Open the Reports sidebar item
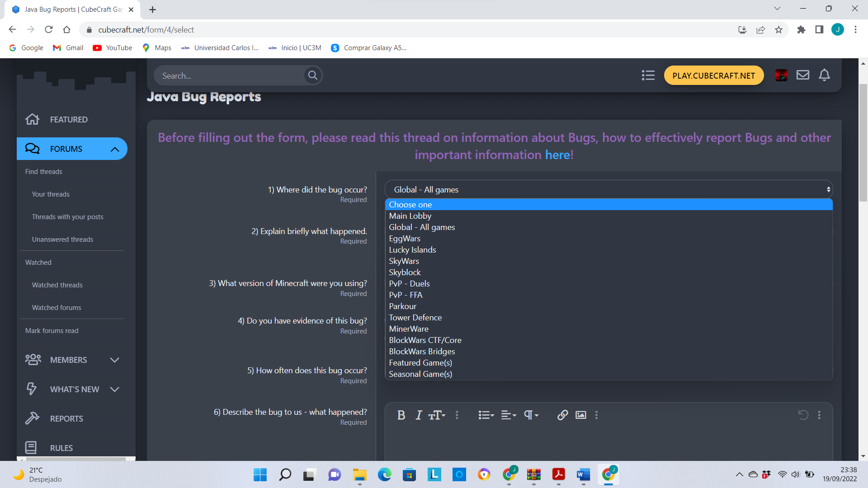This screenshot has width=868, height=488. click(x=66, y=418)
